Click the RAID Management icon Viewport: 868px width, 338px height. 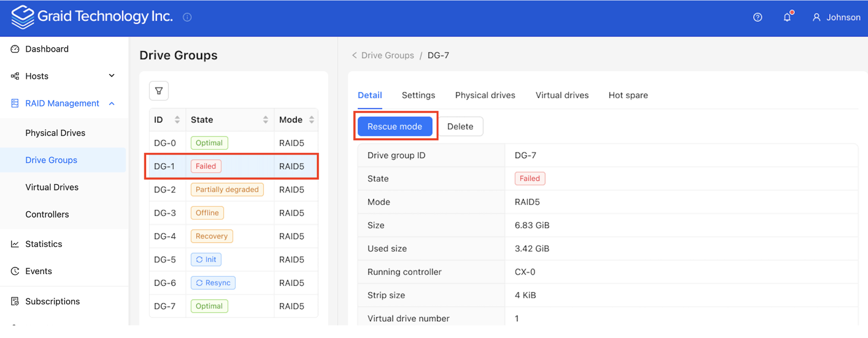15,103
